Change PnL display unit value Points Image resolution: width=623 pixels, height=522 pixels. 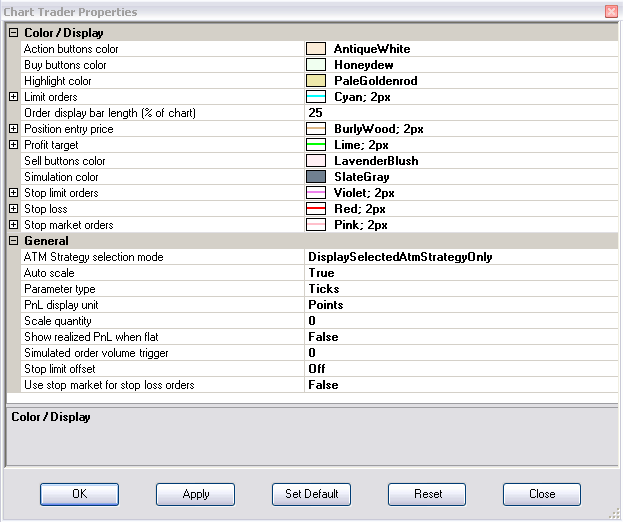pos(461,305)
